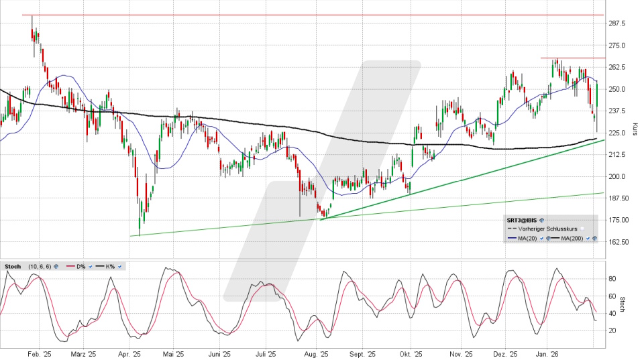
Task: Click the blue MA(20) line sample
Action: (x=512, y=238)
